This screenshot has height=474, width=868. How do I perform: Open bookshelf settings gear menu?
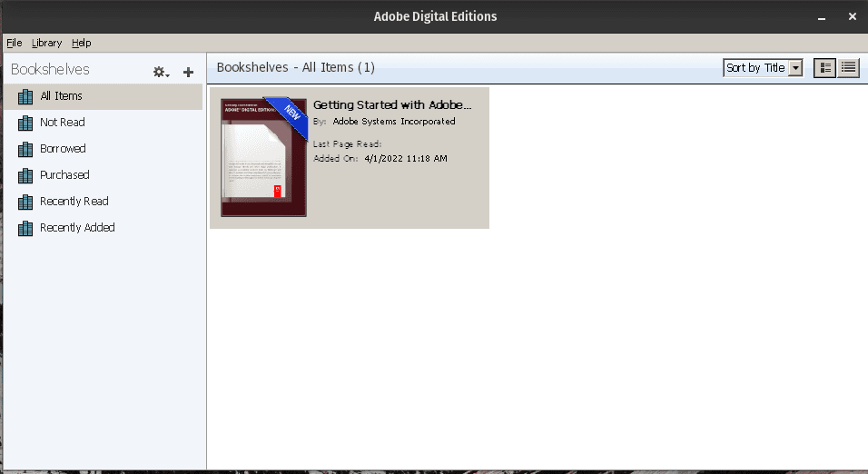(161, 72)
